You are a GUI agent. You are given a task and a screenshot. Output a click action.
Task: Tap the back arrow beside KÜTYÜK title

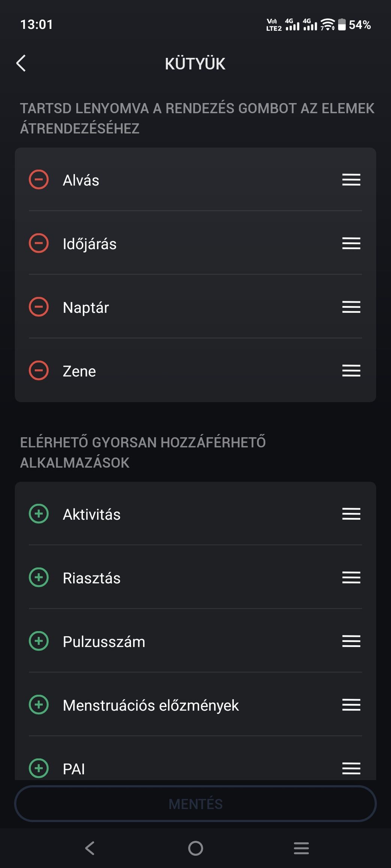tap(21, 63)
